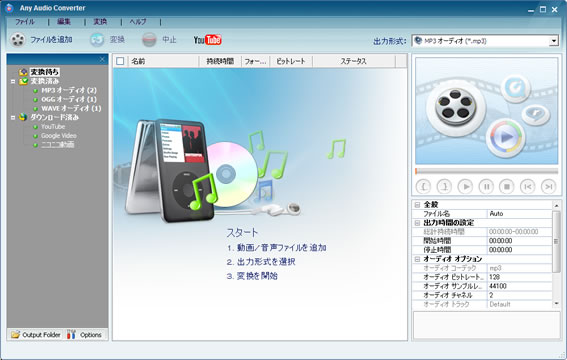
Task: Select the 変換待ち tree item
Action: [44, 72]
